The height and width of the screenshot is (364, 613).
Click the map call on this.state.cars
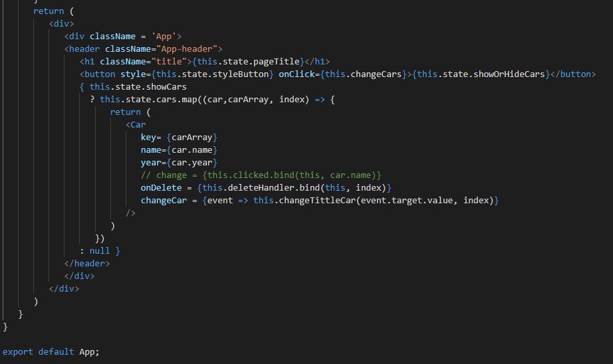(189, 100)
